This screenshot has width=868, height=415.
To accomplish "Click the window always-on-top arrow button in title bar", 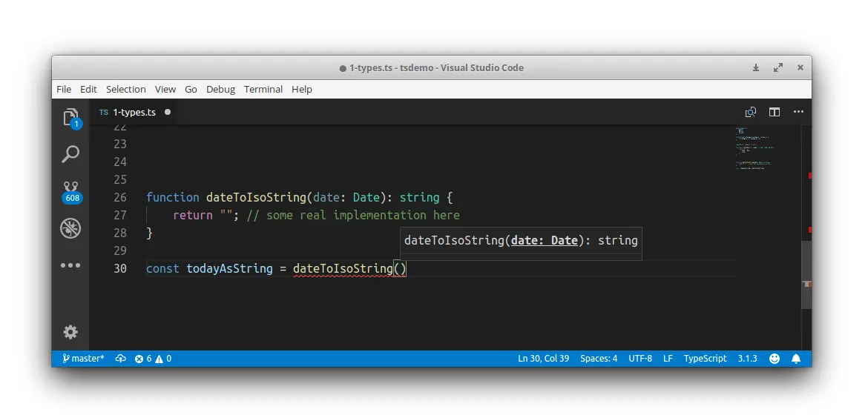I will (x=756, y=67).
